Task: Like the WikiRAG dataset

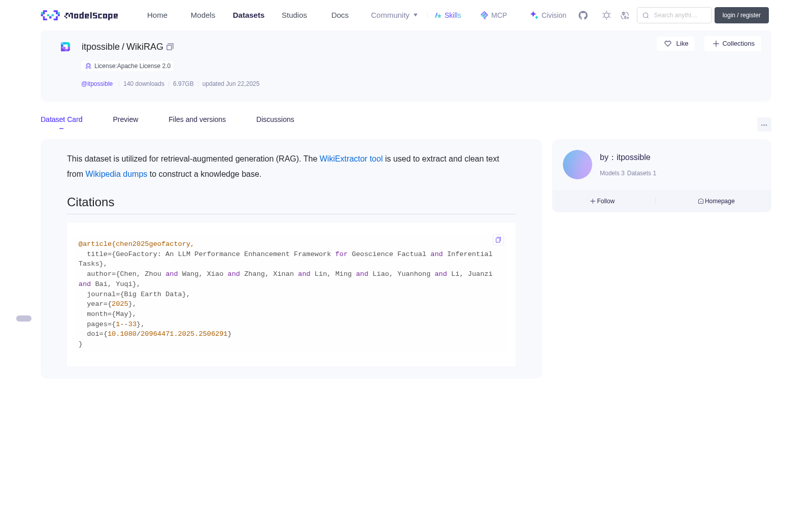Action: 675,44
